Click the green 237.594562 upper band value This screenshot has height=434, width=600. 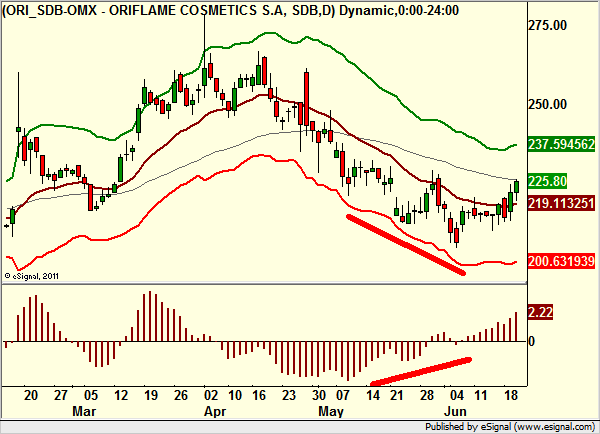pos(561,144)
